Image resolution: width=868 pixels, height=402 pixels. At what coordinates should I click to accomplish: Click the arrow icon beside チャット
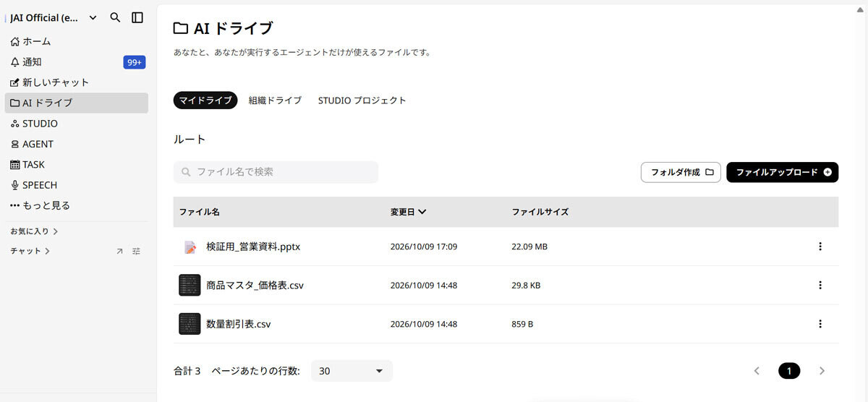[x=119, y=252]
